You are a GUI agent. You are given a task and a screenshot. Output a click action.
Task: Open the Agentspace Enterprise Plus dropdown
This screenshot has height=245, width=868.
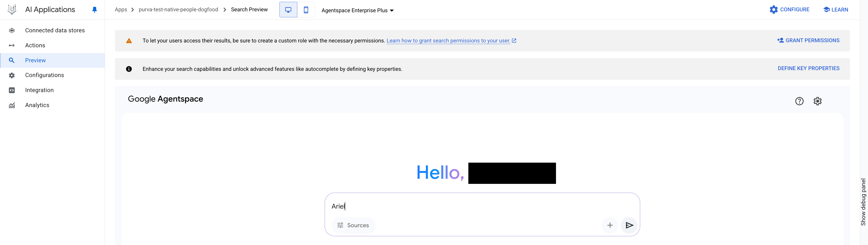coord(357,10)
